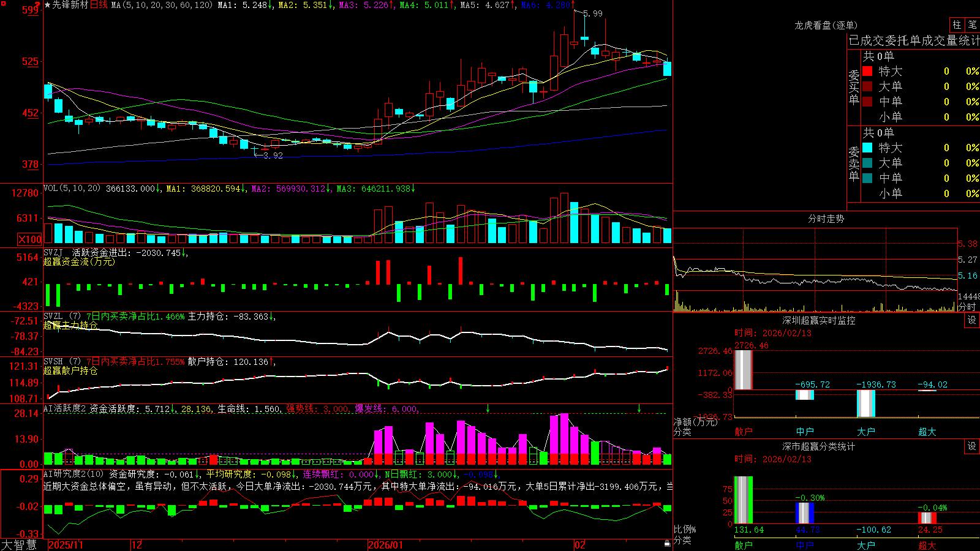Click the 强势线: 3.000 label

[318, 409]
